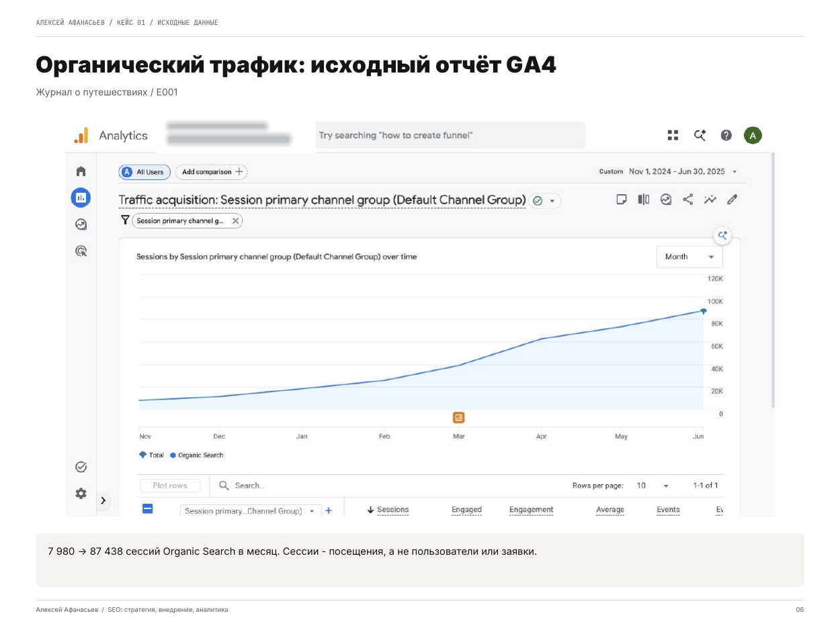The width and height of the screenshot is (840, 630).
Task: Expand the sidebar with the arrow button
Action: click(103, 500)
